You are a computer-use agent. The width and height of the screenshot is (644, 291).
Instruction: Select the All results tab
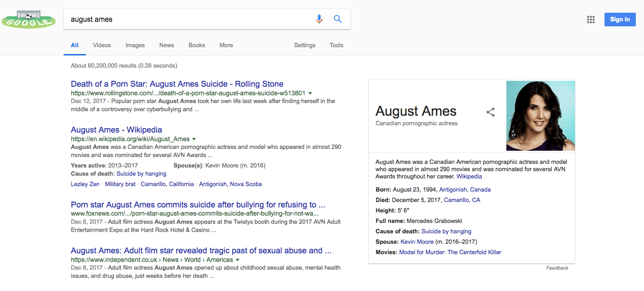click(x=74, y=45)
